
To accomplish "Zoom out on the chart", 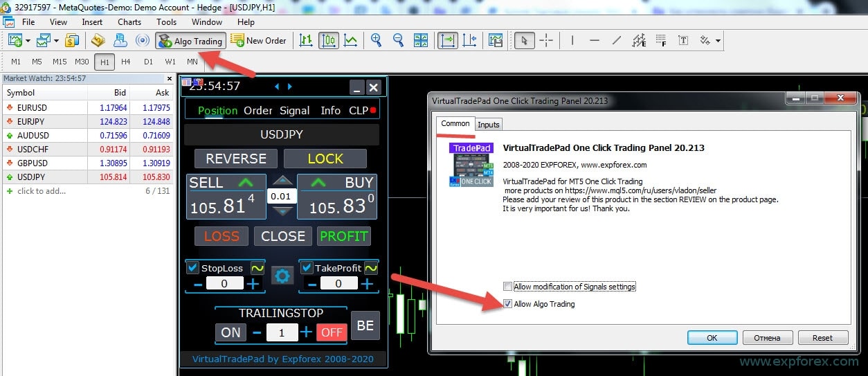I will [x=398, y=41].
